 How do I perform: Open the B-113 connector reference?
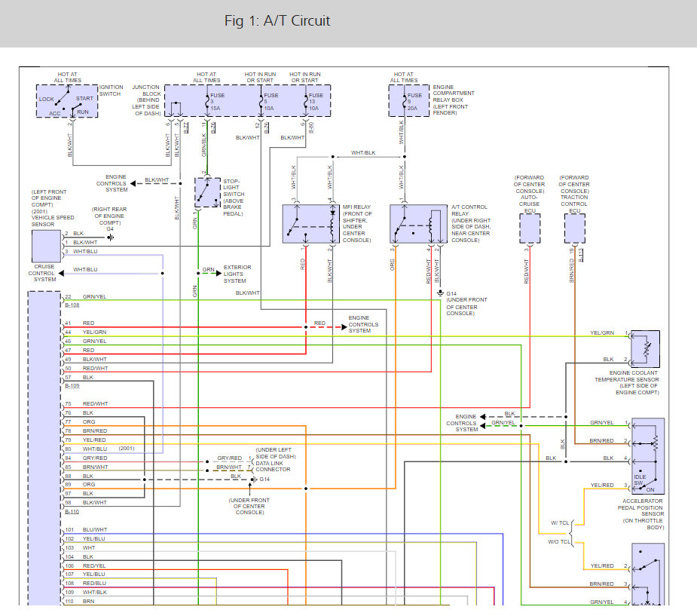pyautogui.click(x=580, y=256)
